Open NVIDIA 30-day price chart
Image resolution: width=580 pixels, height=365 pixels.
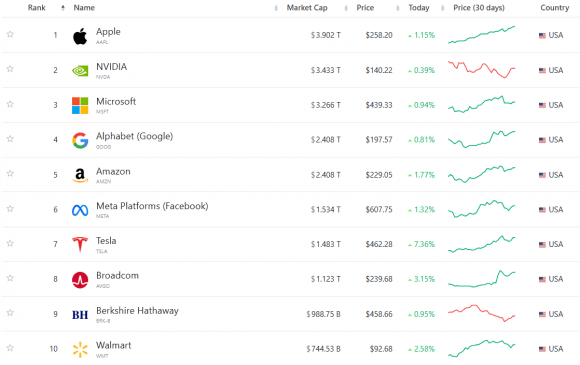tap(481, 70)
